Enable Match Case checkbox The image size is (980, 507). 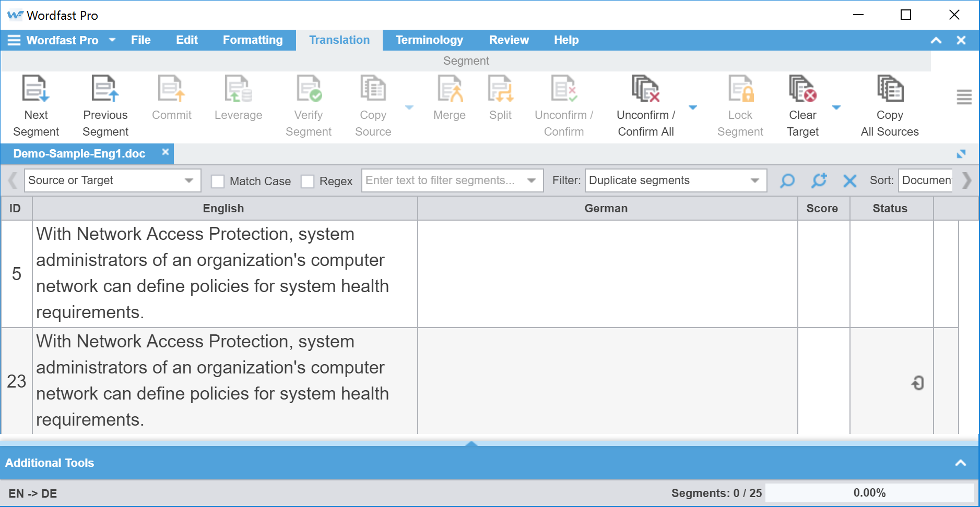point(218,182)
